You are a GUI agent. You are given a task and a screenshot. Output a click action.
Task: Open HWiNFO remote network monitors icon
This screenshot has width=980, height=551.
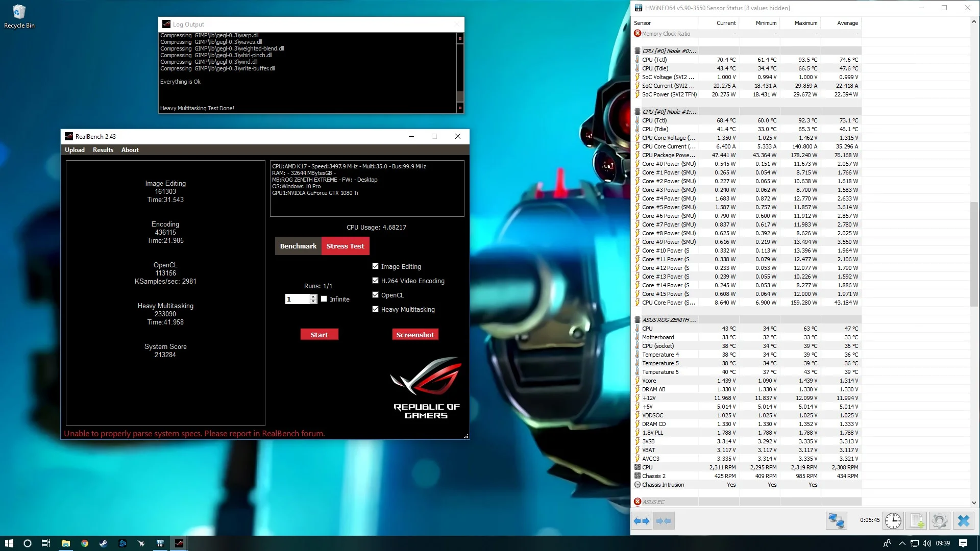point(836,521)
